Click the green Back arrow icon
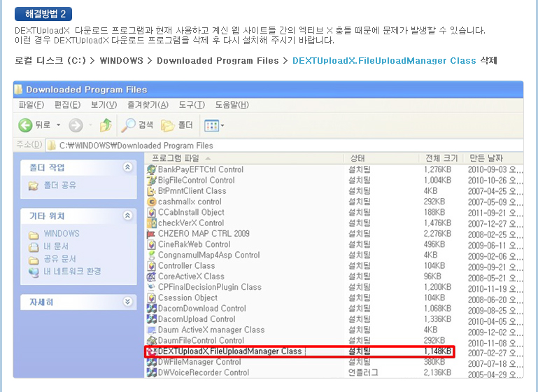Screen dimensions: 538x392 [x=25, y=125]
